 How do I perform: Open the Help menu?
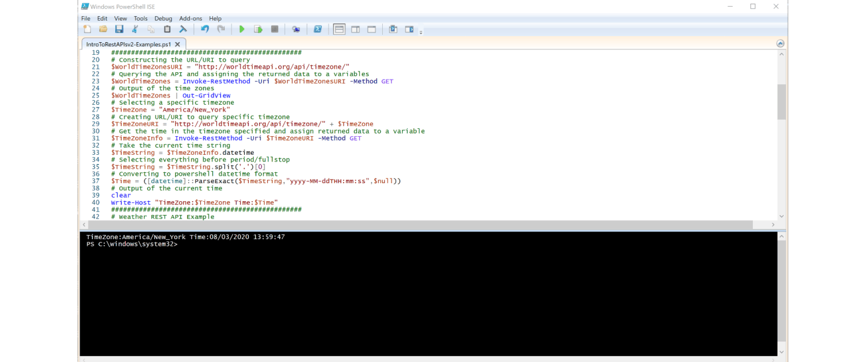(x=215, y=19)
